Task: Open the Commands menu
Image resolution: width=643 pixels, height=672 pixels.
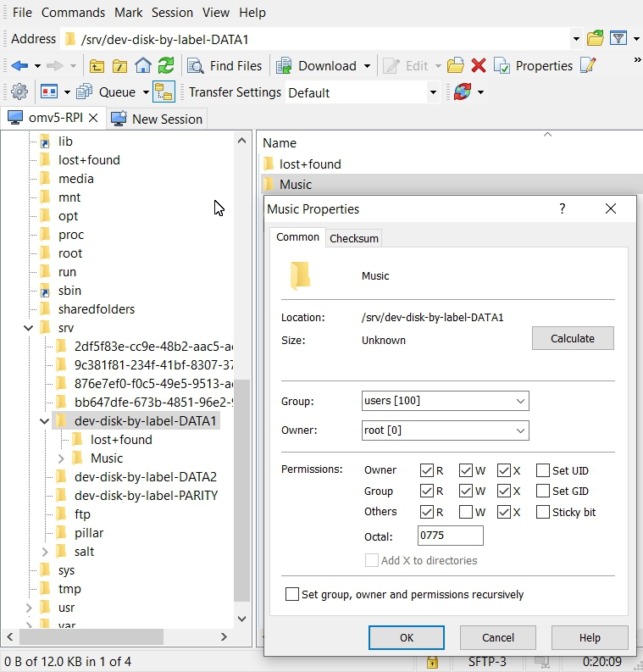Action: [x=73, y=13]
